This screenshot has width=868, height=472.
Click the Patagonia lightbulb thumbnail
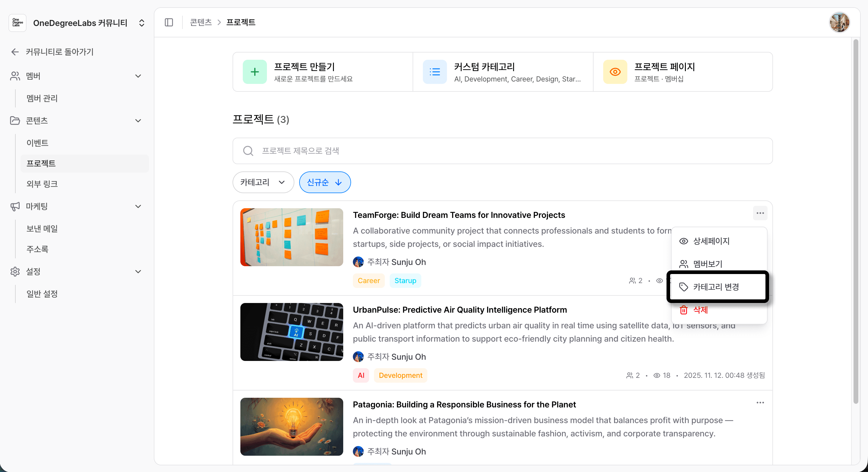point(291,426)
